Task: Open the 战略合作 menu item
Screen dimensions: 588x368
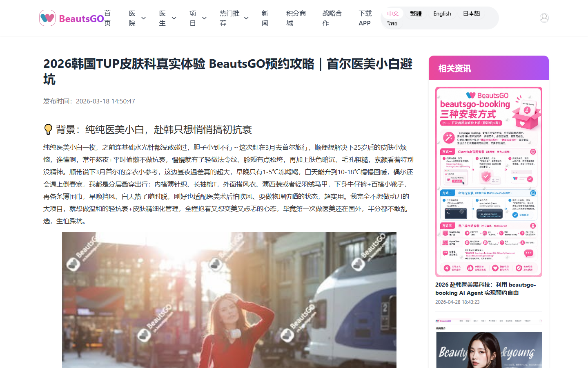Action: [332, 18]
